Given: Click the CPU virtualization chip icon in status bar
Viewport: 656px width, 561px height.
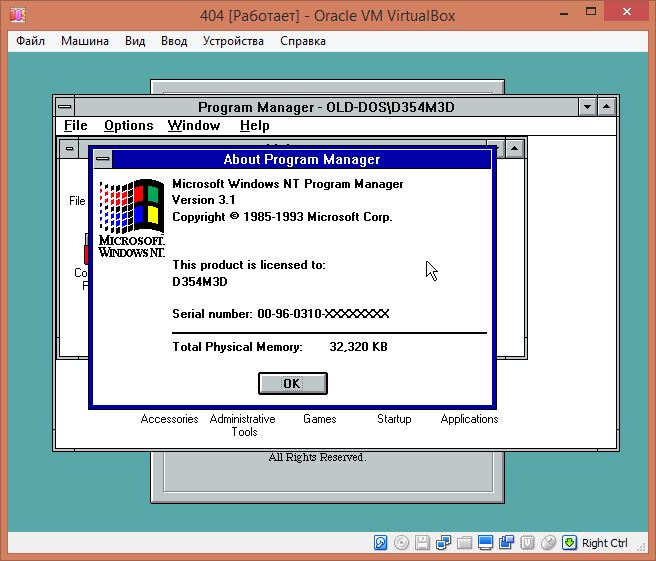Looking at the screenshot, I should [527, 543].
